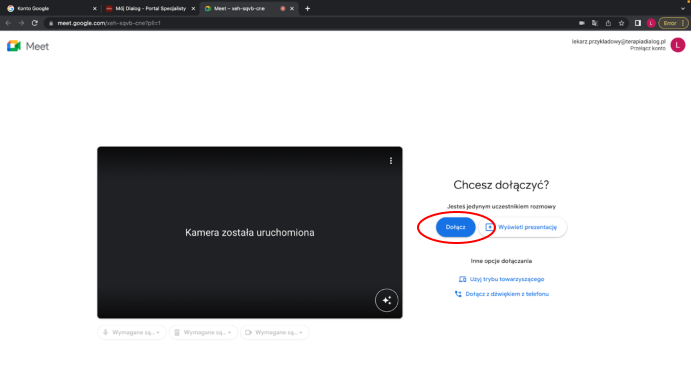Open a new browser tab

coord(307,8)
